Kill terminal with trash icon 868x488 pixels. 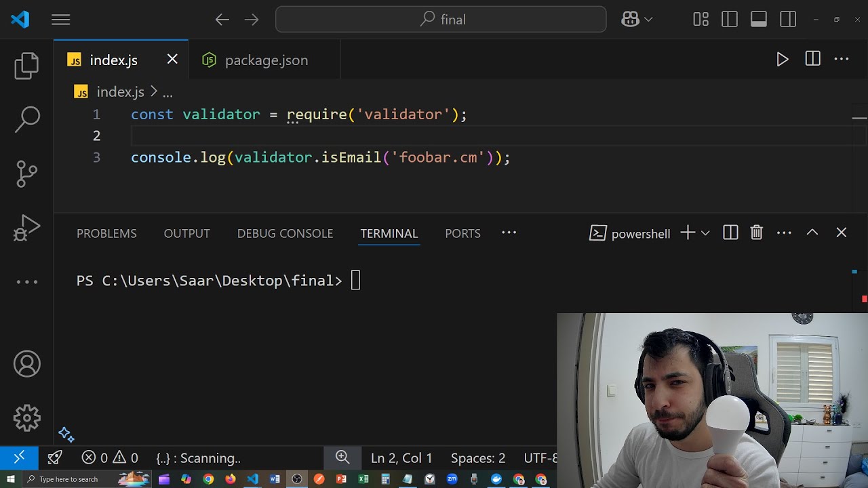pos(757,233)
